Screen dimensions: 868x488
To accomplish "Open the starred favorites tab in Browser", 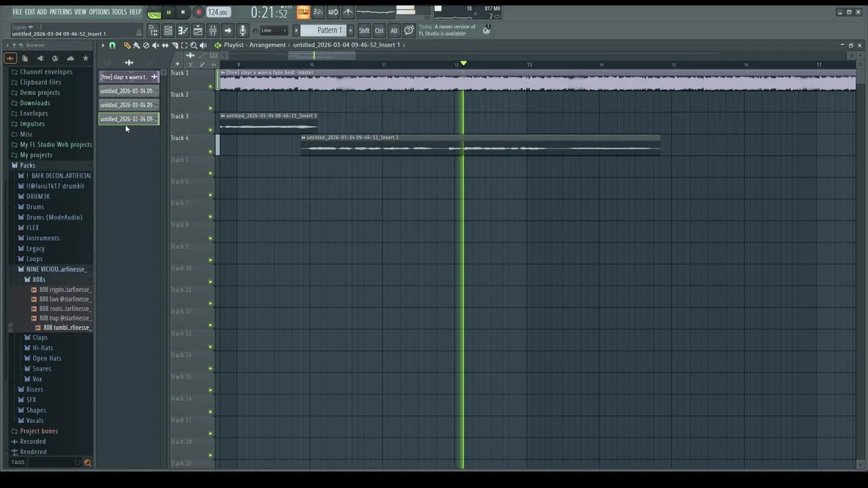I will pos(85,58).
